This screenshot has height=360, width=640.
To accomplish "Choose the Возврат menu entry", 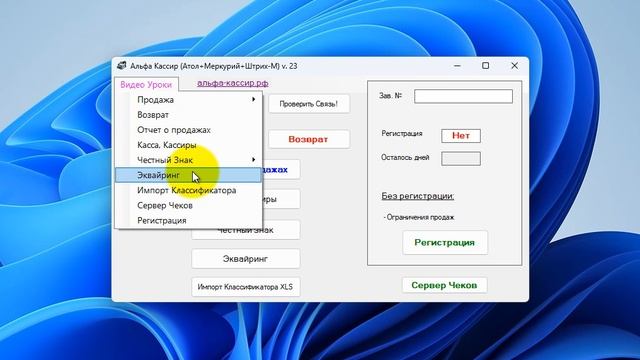I will pyautogui.click(x=188, y=115).
